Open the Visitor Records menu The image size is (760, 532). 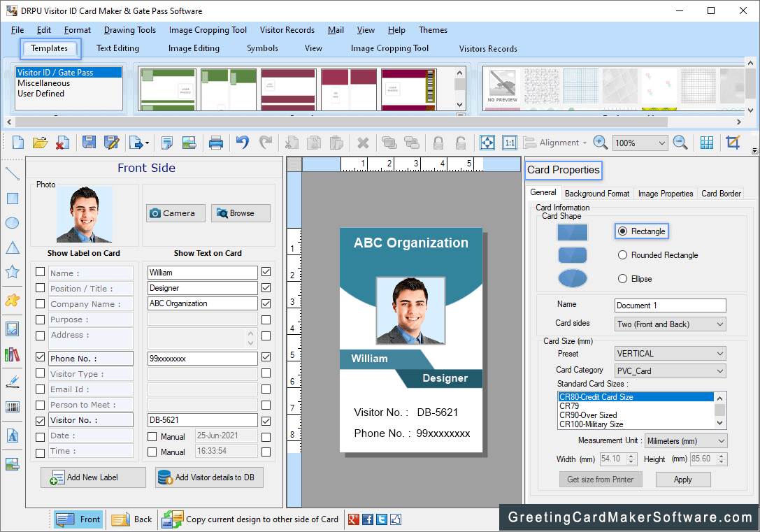(x=287, y=30)
